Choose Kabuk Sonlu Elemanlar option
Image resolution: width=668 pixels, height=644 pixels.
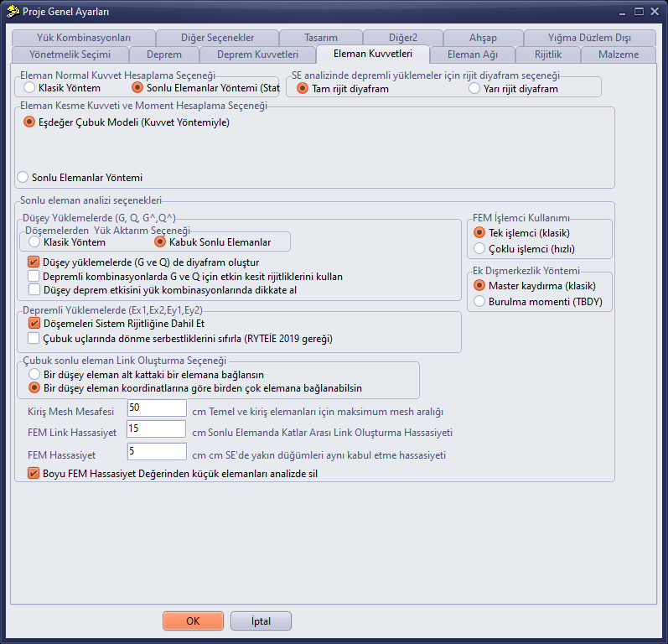click(213, 242)
